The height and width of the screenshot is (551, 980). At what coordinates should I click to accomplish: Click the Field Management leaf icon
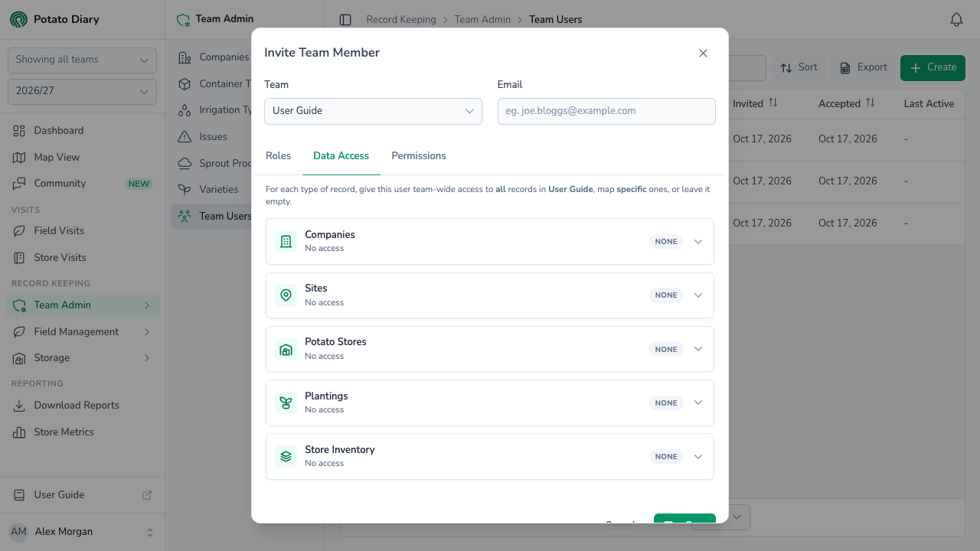(19, 332)
